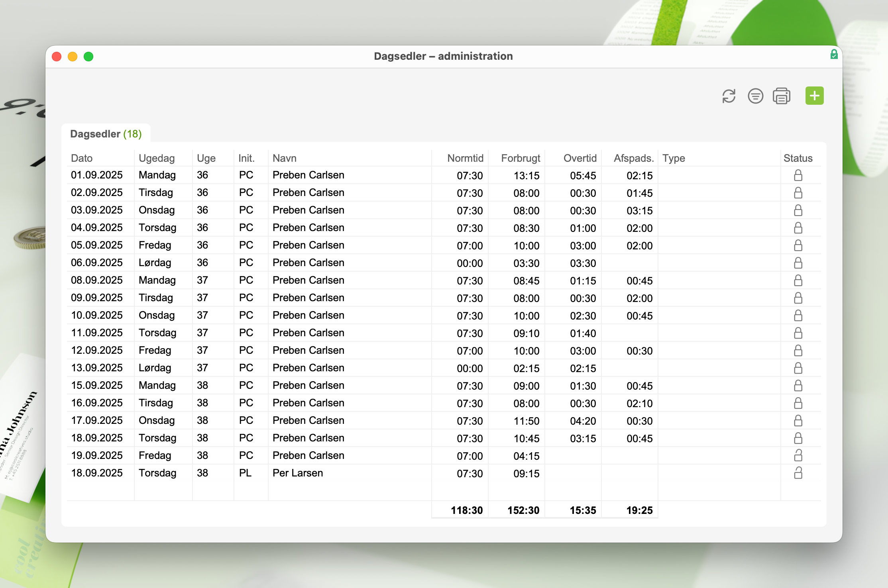Select the Dagsedler (18) tab
The height and width of the screenshot is (588, 888).
106,134
